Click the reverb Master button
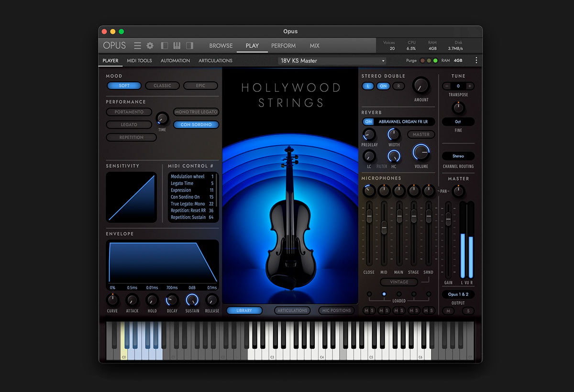This screenshot has width=574, height=392. 421,134
